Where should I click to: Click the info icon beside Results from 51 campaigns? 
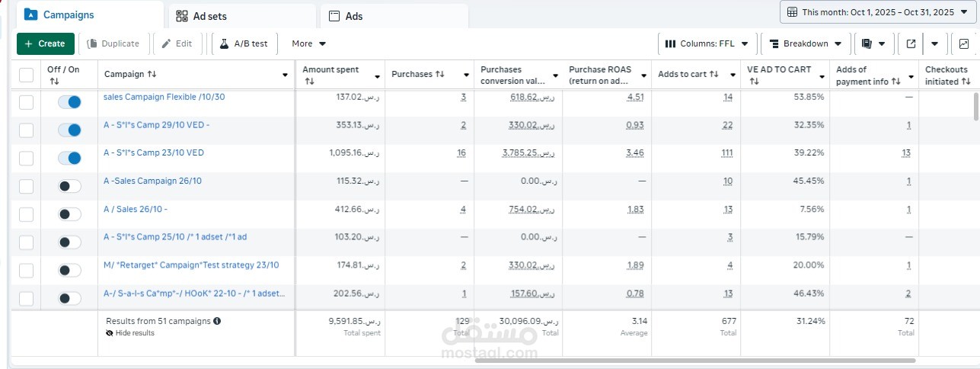(x=218, y=321)
